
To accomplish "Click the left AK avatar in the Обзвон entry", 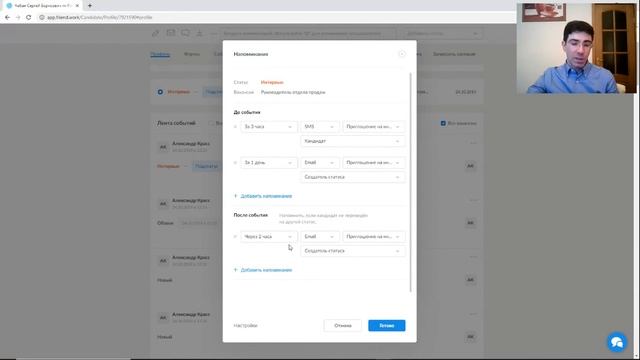I will click(x=163, y=204).
